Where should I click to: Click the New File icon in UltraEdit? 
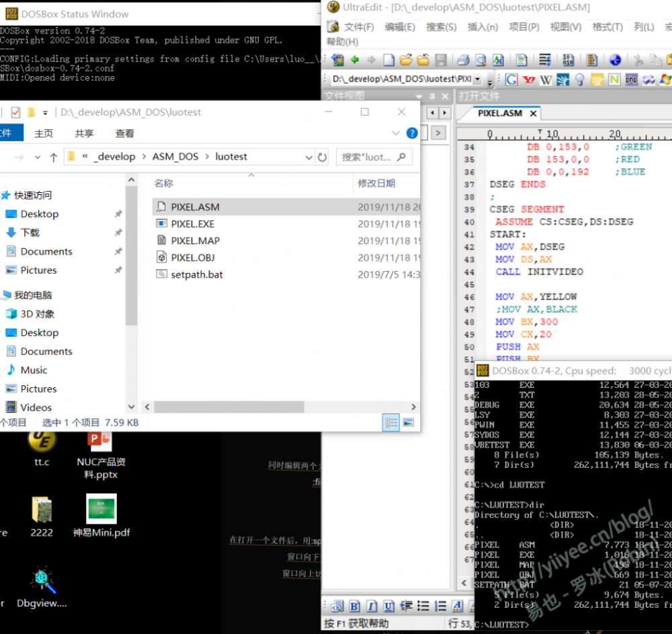(x=389, y=61)
